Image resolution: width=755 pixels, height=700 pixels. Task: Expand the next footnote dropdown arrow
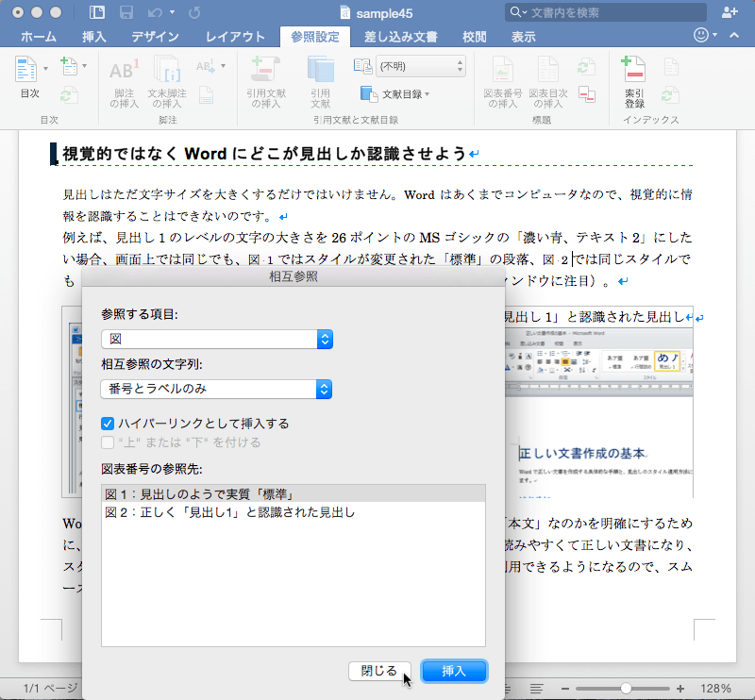pos(223,66)
